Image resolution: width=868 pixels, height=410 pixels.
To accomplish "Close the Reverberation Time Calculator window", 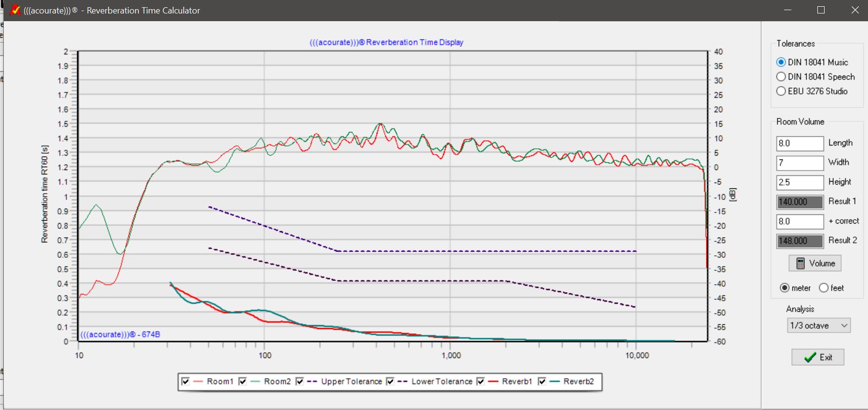I will tap(854, 10).
